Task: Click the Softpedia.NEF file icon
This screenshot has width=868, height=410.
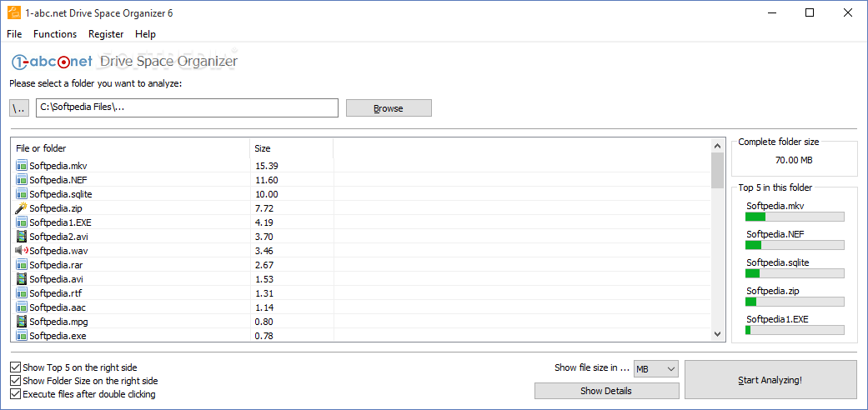Action: [x=22, y=179]
